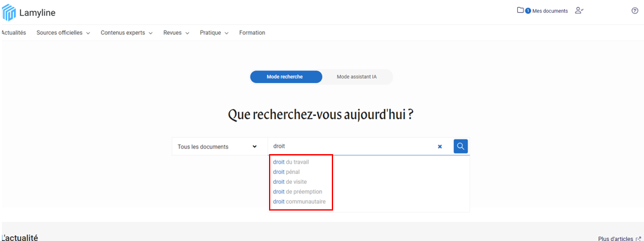The image size is (644, 241).
Task: Select suggestion droit de visite
Action: coord(289,182)
